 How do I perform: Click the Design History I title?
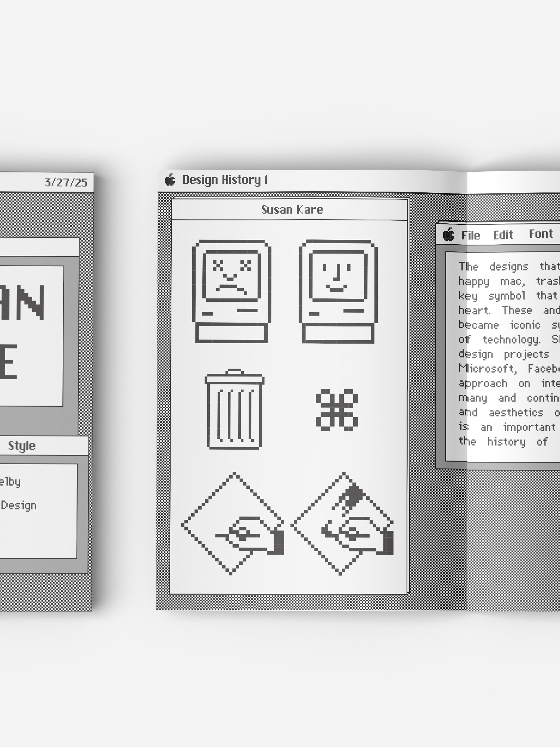click(225, 180)
